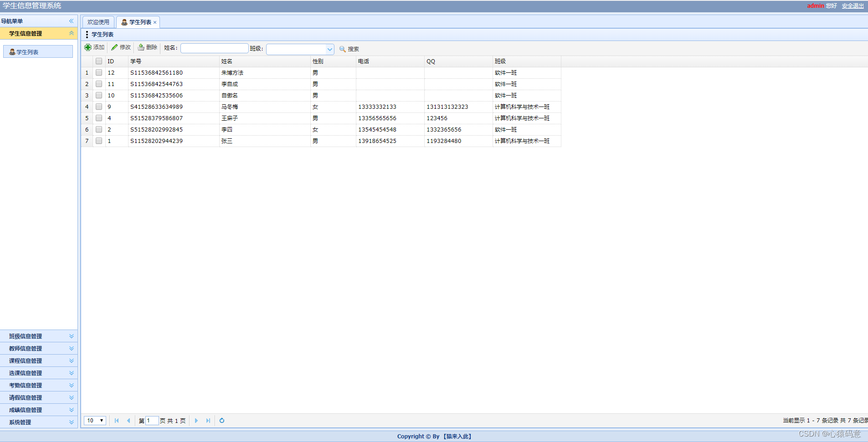Open the page size dropdown showing 10
Image resolution: width=868 pixels, height=442 pixels.
coord(94,421)
